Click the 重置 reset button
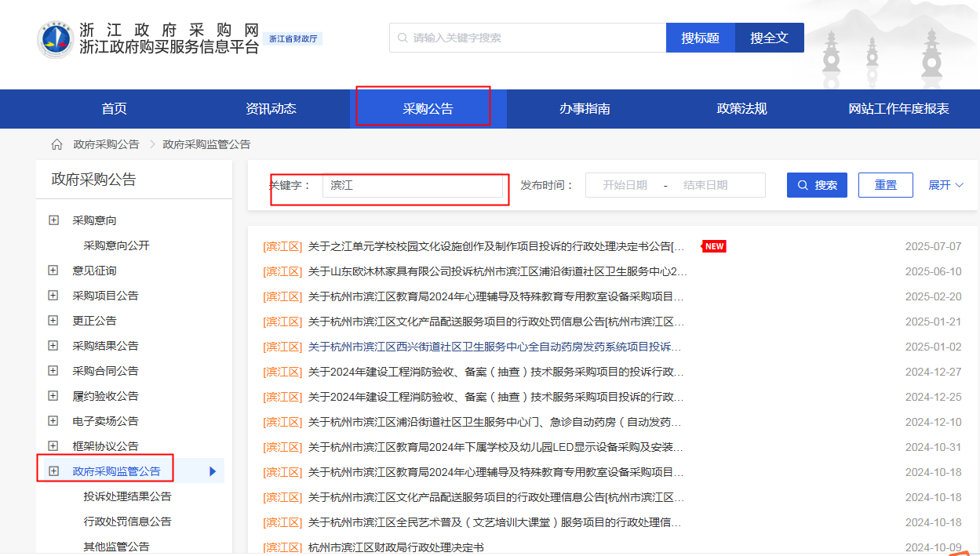This screenshot has height=556, width=980. [x=885, y=185]
